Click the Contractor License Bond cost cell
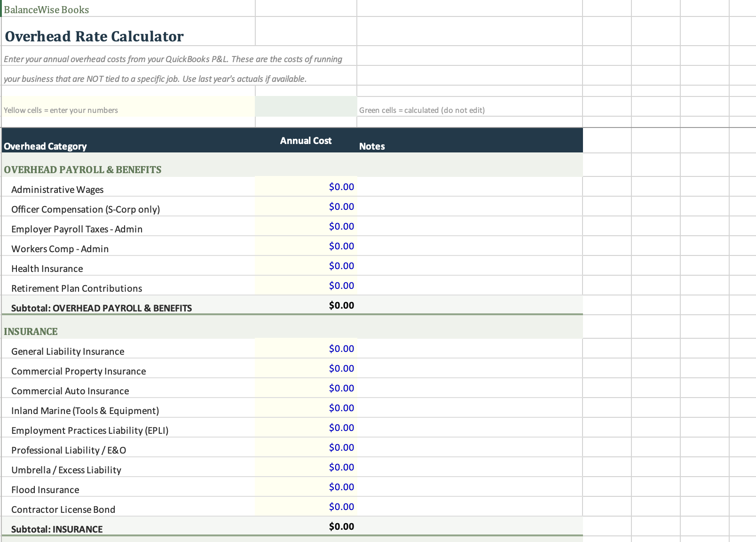This screenshot has height=542, width=756. pos(306,507)
